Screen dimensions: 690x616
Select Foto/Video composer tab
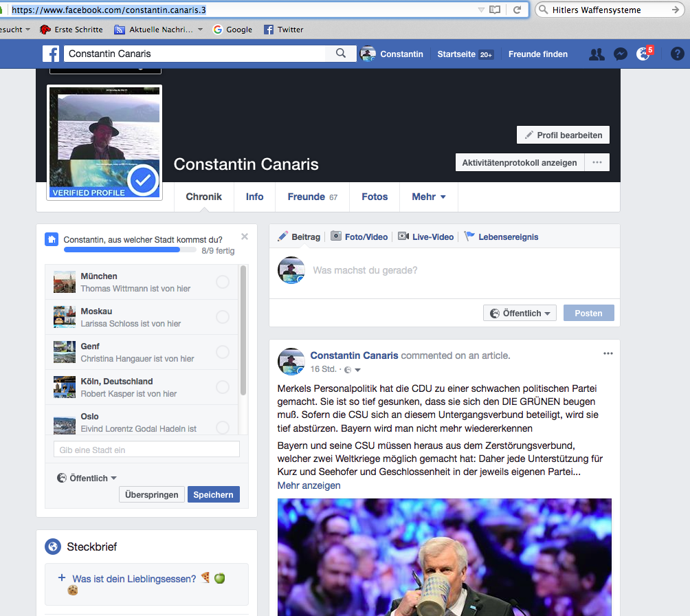click(x=359, y=237)
